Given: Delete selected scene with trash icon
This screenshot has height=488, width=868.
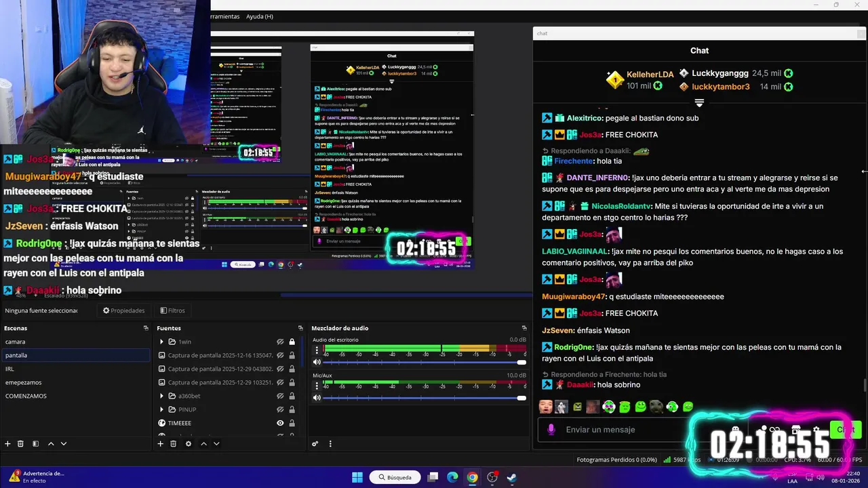Looking at the screenshot, I should point(20,444).
